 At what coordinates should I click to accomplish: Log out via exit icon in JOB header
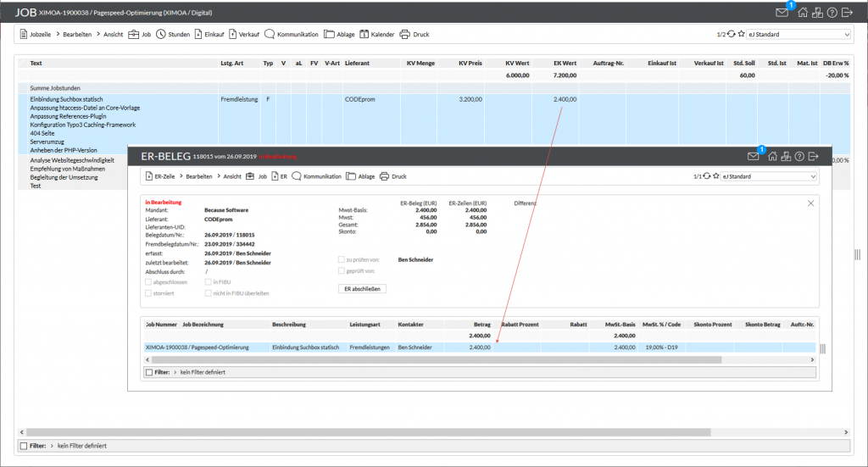click(x=847, y=13)
